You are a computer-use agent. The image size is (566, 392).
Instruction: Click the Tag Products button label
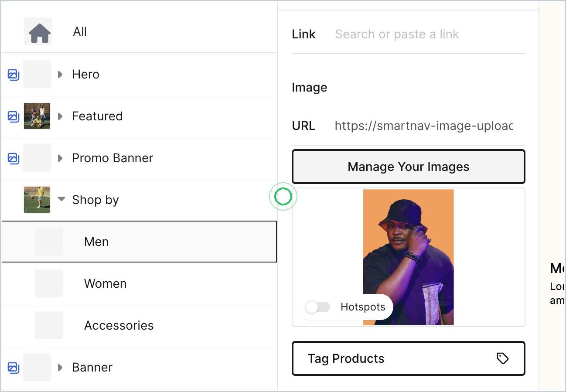346,358
